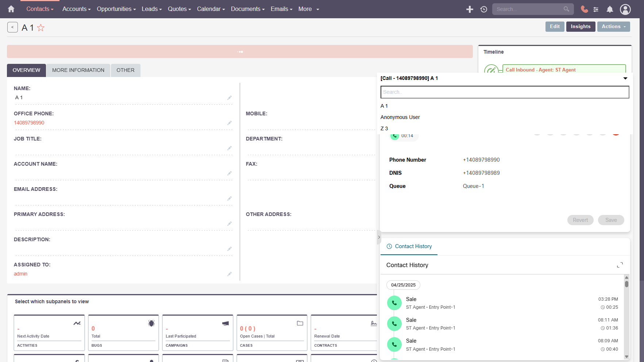Expand Contact History panel to full size
This screenshot has height=362, width=644.
[x=620, y=265]
